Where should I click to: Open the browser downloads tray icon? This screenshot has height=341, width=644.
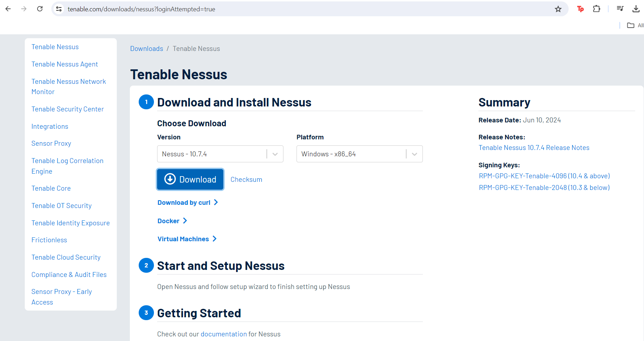tap(636, 9)
